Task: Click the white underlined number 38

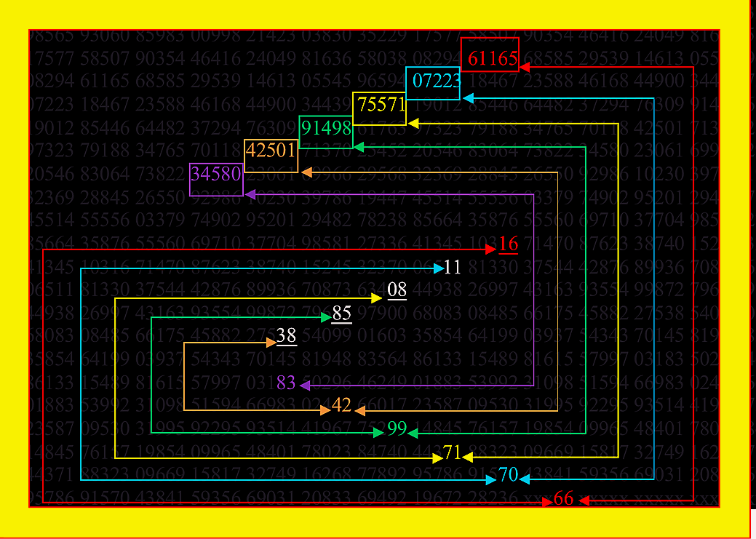Action: 286,337
